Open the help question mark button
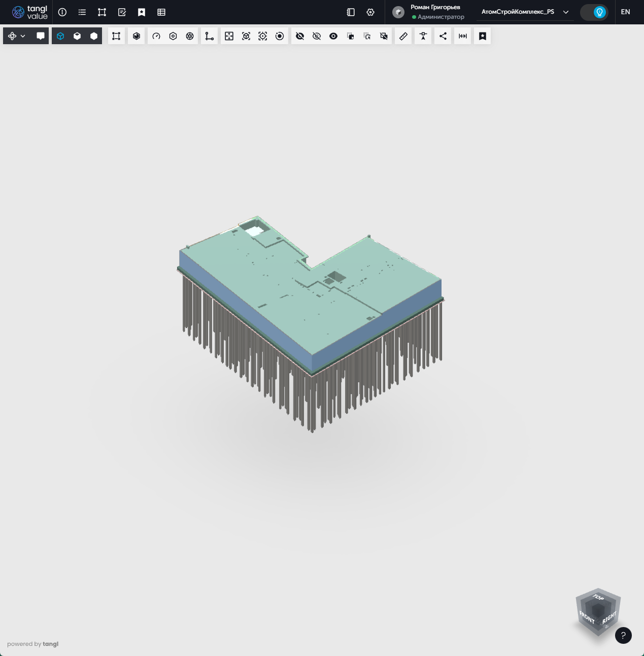 (x=623, y=635)
